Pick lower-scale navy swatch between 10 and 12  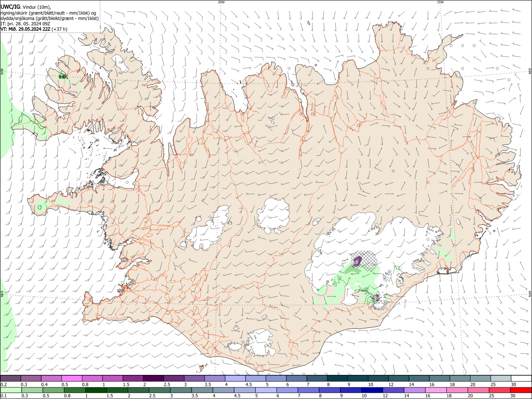click(x=372, y=390)
